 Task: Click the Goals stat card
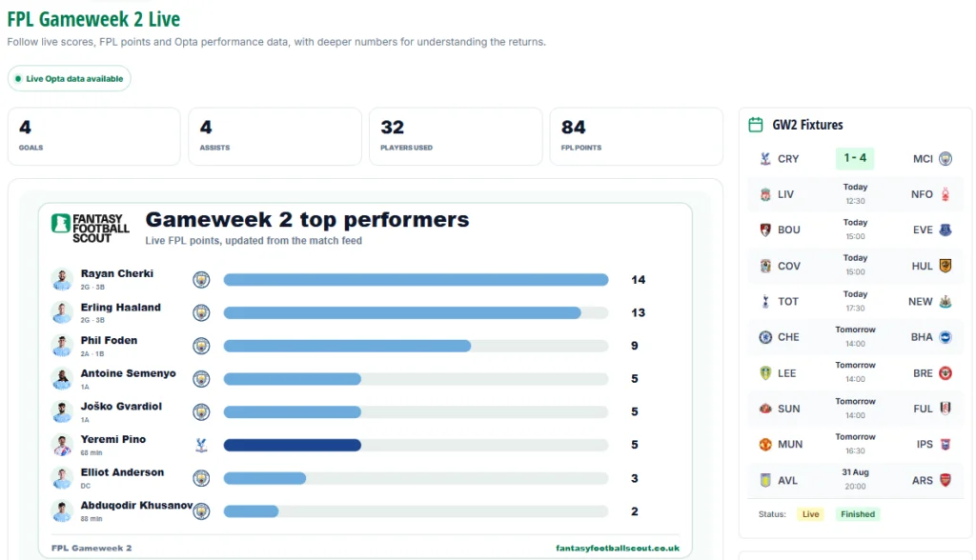pyautogui.click(x=94, y=137)
